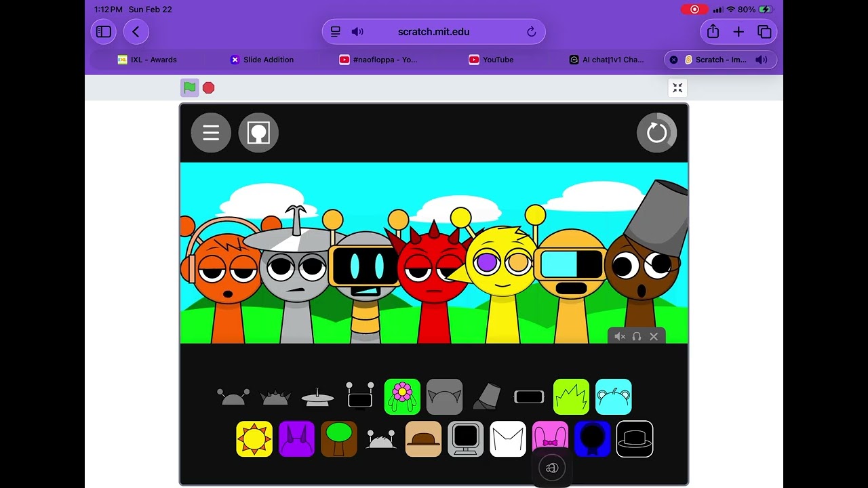Pick the yellow sun tile
The width and height of the screenshot is (868, 488).
click(254, 439)
